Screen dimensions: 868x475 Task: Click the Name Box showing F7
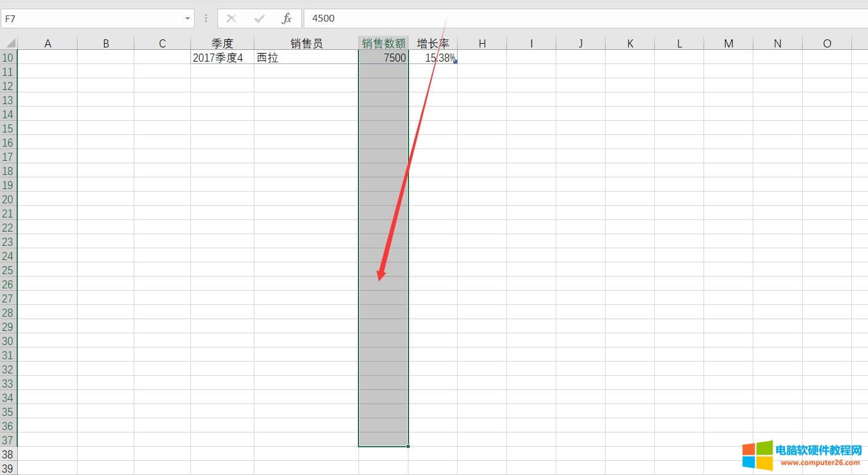click(92, 18)
